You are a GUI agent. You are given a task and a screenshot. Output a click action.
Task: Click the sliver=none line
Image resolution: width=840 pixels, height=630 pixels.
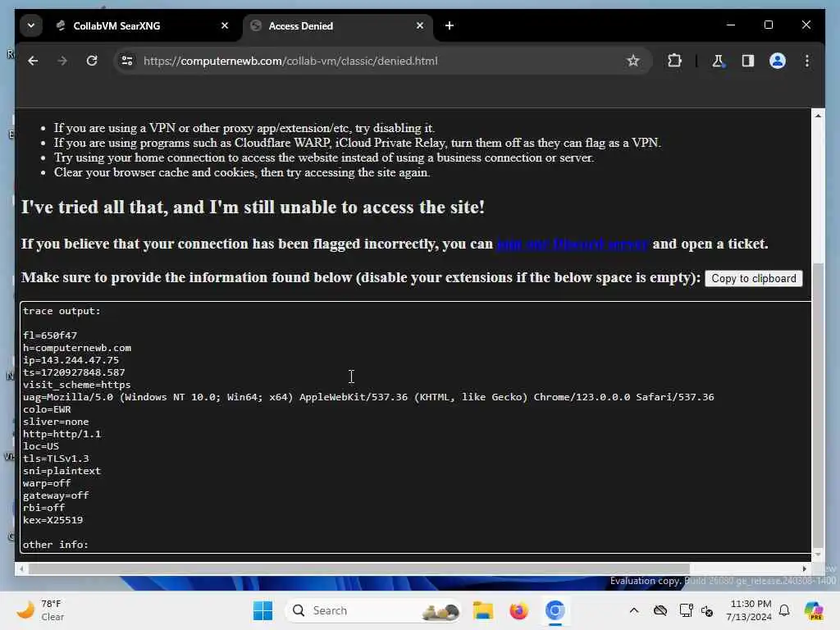tap(56, 422)
